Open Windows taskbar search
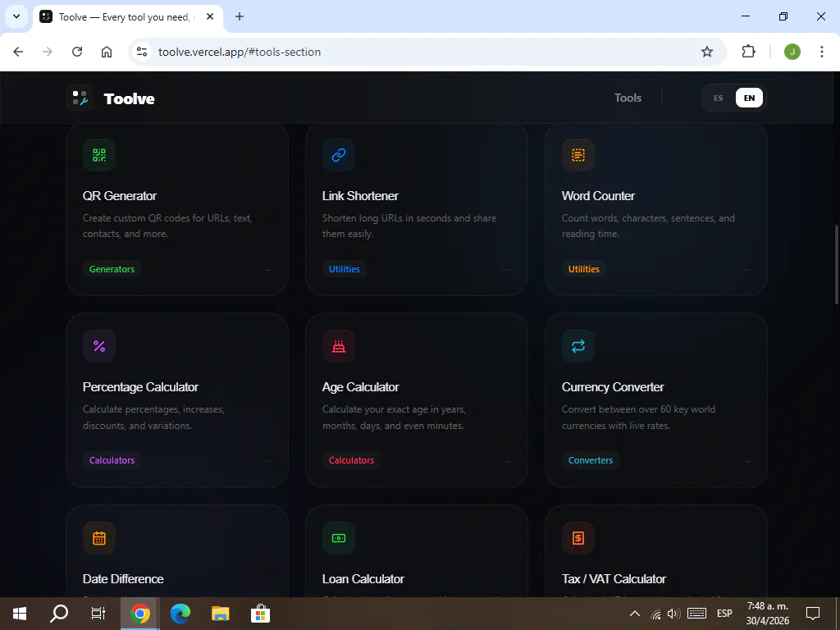This screenshot has height=630, width=840. coord(59,614)
